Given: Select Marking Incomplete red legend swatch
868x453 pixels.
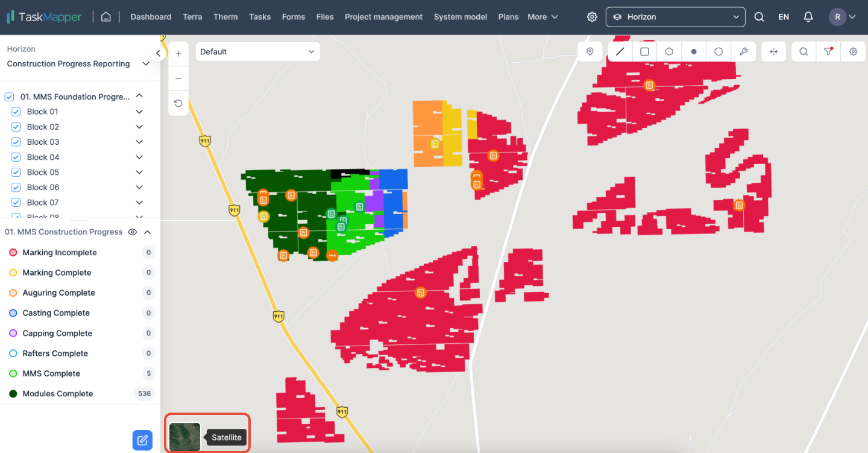Looking at the screenshot, I should [x=13, y=252].
